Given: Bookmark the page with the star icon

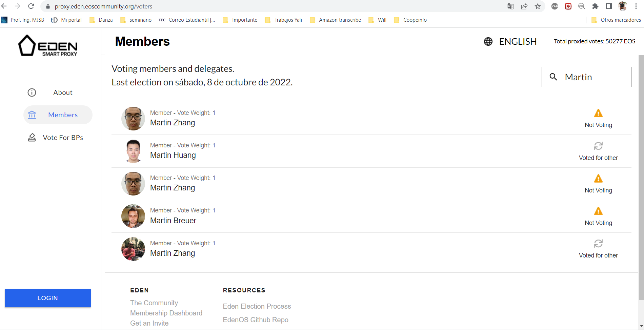Looking at the screenshot, I should pyautogui.click(x=538, y=6).
